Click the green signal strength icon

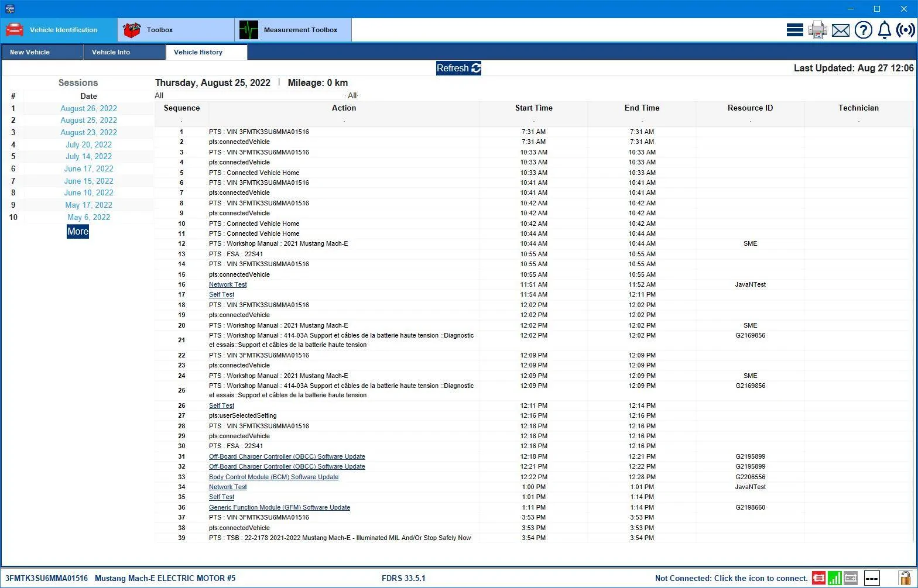click(x=834, y=578)
